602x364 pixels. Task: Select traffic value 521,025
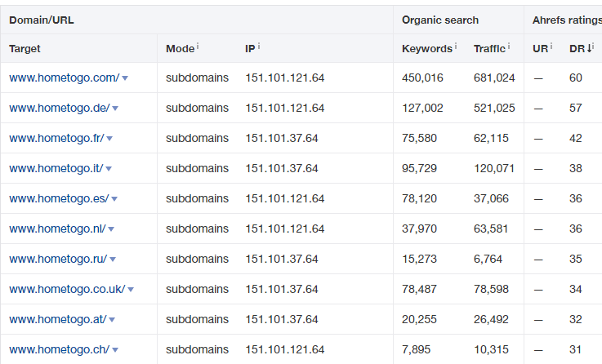pos(494,109)
